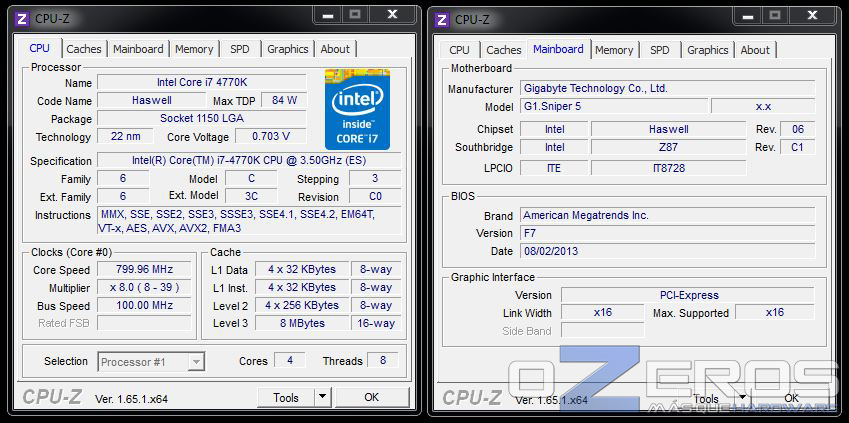Switch to CPU tab in right window
The image size is (849, 423).
click(459, 50)
